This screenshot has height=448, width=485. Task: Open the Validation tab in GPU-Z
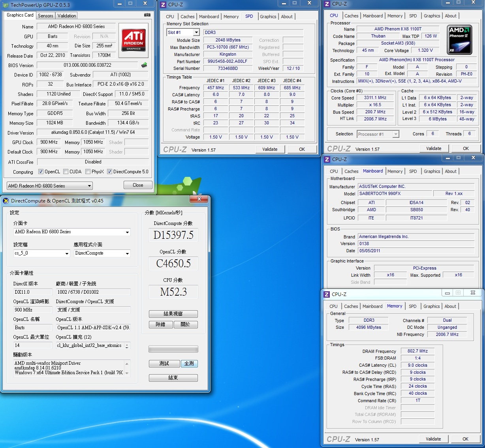[x=67, y=16]
